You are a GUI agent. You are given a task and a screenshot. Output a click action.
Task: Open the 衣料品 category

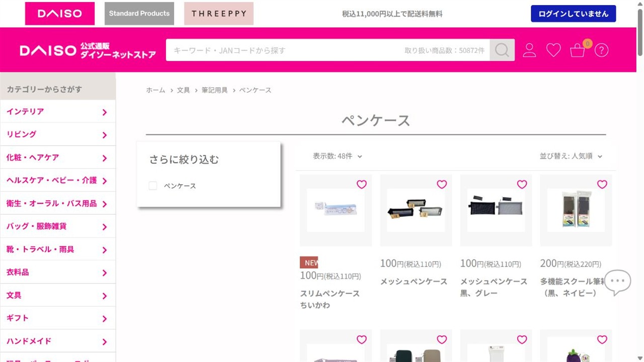58,273
